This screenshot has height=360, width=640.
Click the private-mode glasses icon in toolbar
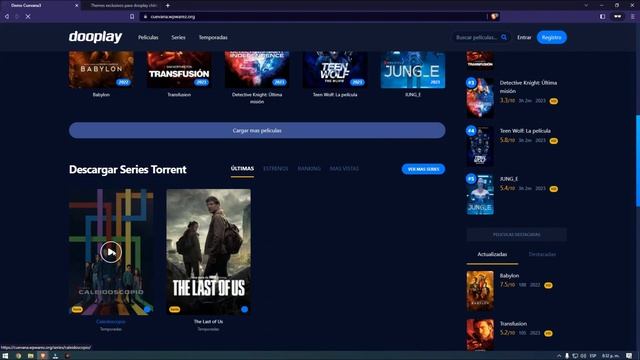[618, 17]
